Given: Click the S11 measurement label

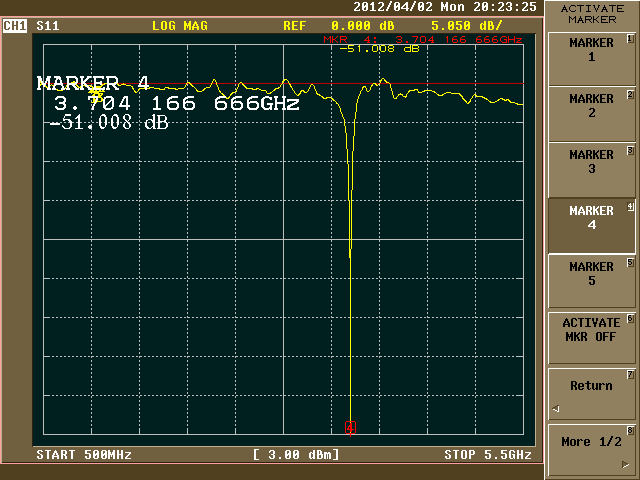Looking at the screenshot, I should coord(47,26).
